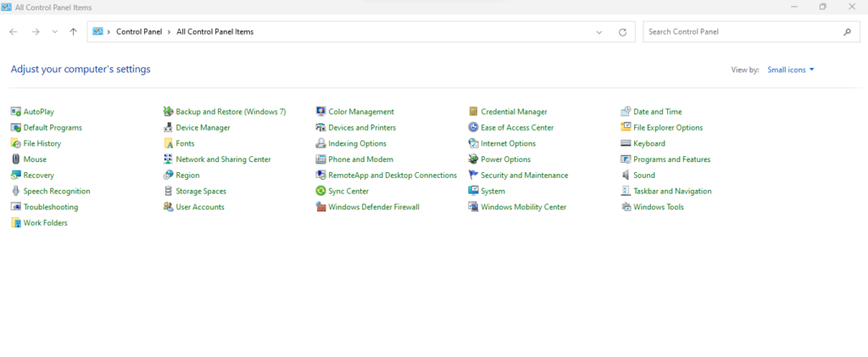The image size is (868, 357).
Task: Click the Troubleshooting icon
Action: pos(15,207)
